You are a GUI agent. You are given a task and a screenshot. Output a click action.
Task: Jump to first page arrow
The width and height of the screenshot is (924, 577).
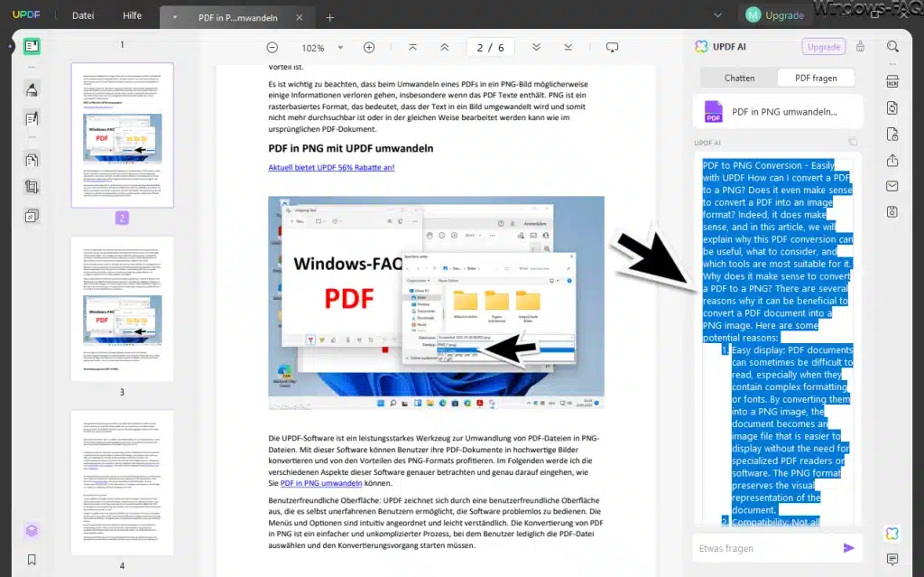point(412,47)
